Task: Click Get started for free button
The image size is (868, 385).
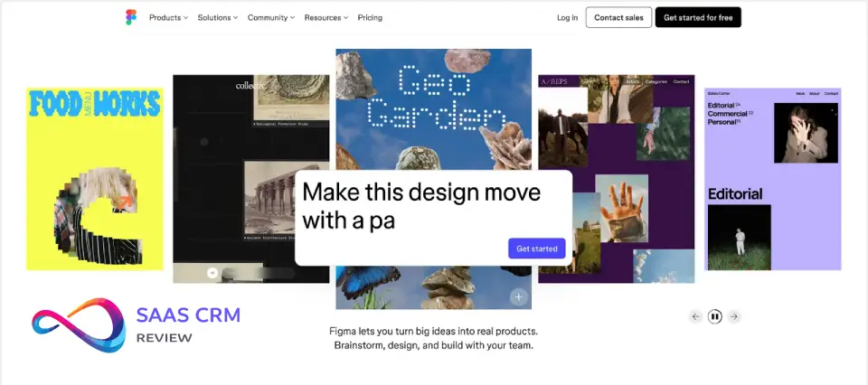Action: point(698,17)
